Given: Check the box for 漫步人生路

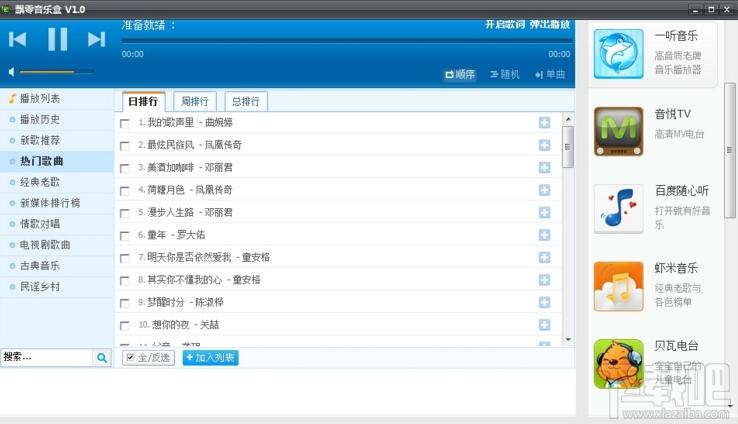Looking at the screenshot, I should click(x=125, y=213).
